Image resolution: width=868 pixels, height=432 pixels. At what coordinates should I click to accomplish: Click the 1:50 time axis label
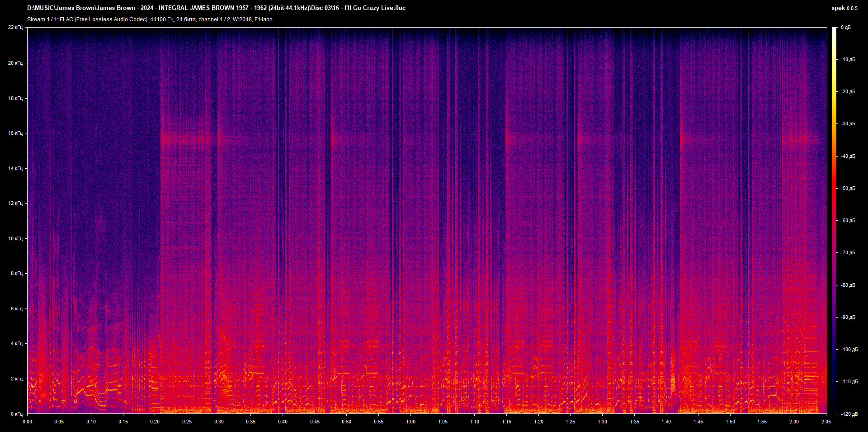point(731,422)
